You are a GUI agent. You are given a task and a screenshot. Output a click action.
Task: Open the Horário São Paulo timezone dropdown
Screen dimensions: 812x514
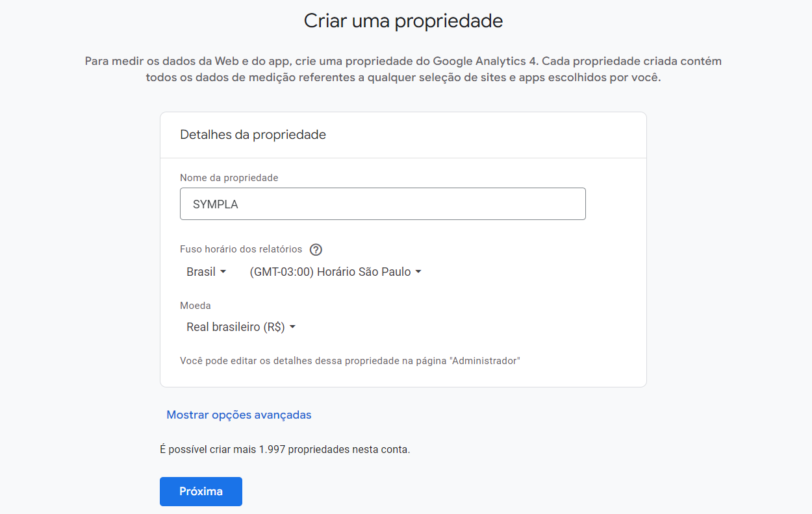click(x=336, y=272)
